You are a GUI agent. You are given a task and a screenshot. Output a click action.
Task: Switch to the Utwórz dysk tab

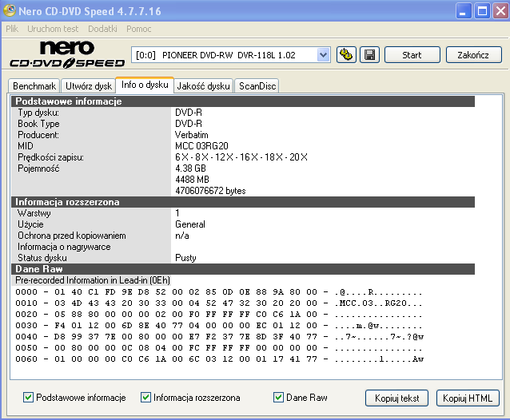(89, 86)
